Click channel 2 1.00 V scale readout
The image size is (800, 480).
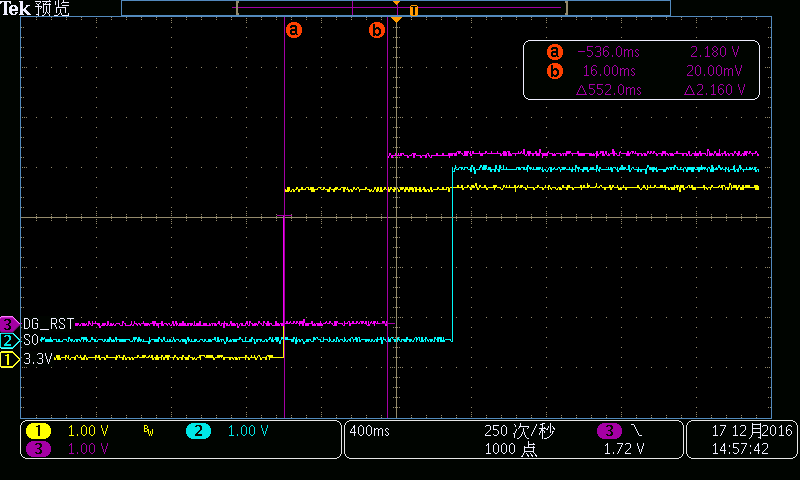tap(247, 431)
